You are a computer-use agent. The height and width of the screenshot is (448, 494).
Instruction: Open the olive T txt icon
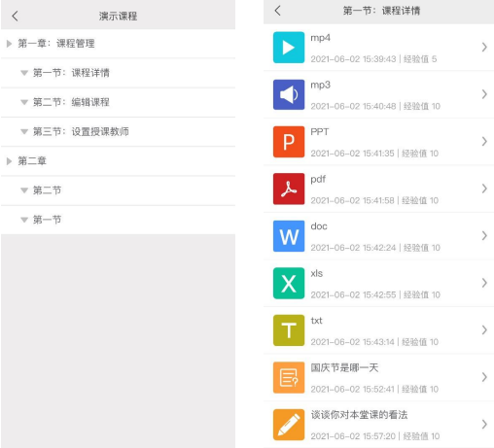click(x=289, y=330)
